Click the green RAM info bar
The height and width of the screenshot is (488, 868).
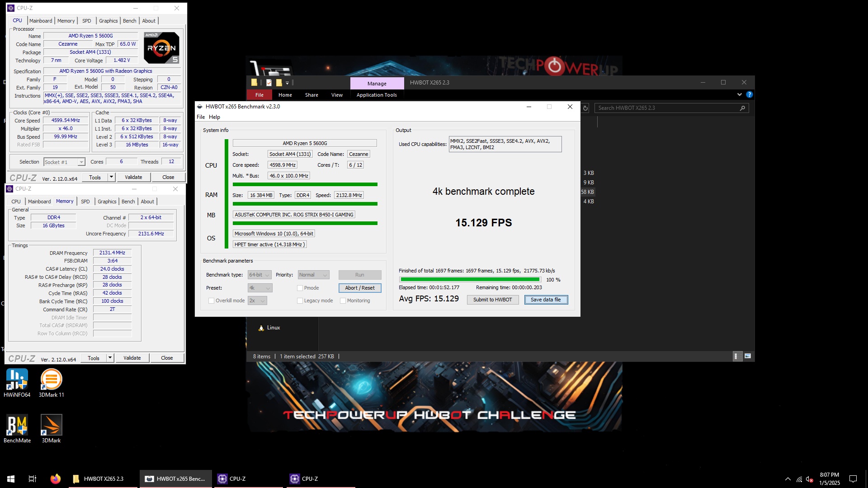click(305, 204)
